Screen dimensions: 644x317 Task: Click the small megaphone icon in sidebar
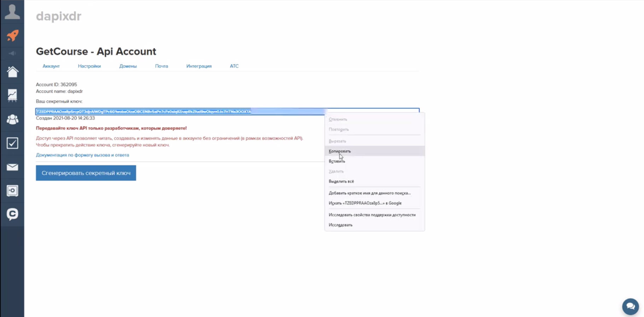(12, 53)
